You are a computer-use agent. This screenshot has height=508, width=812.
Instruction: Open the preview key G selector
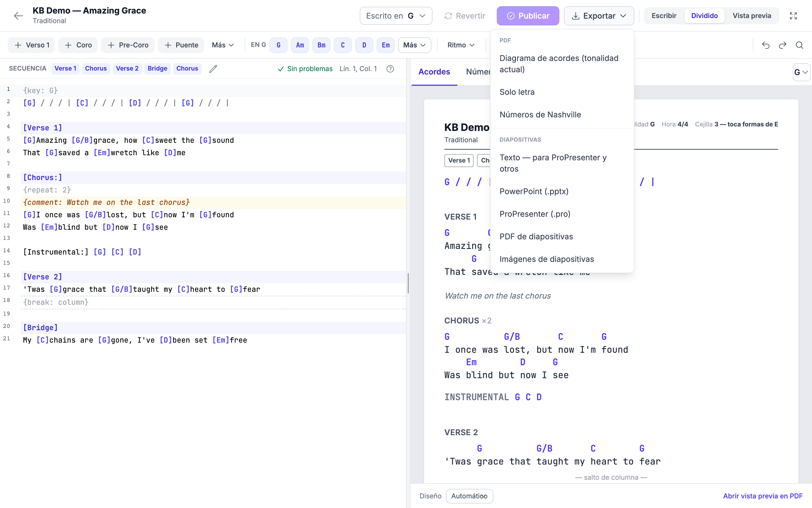pos(801,72)
